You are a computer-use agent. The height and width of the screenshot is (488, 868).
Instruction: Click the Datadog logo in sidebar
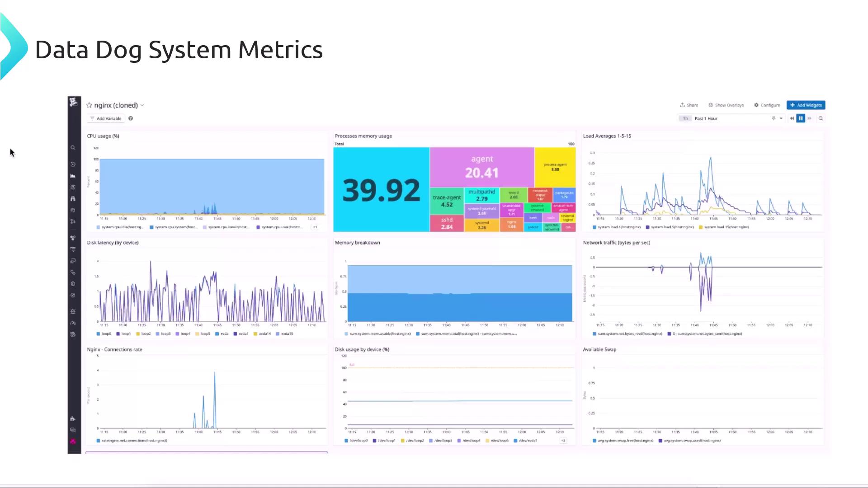tap(73, 103)
